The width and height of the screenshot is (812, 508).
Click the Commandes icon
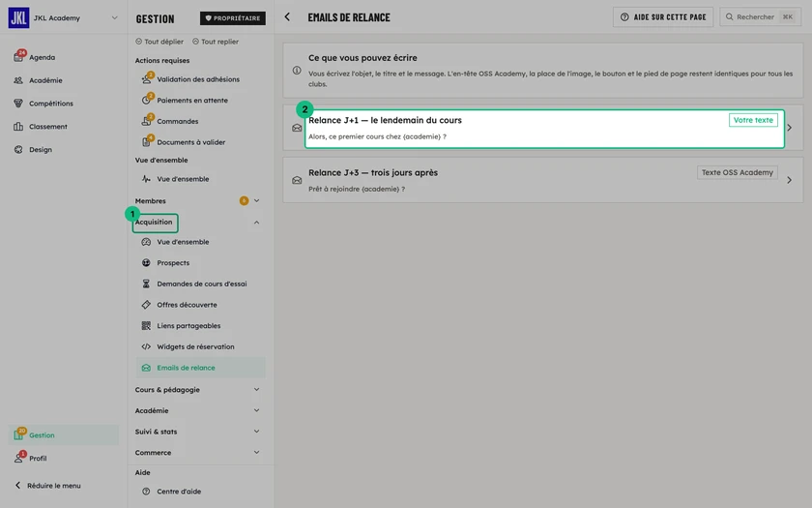click(x=146, y=121)
